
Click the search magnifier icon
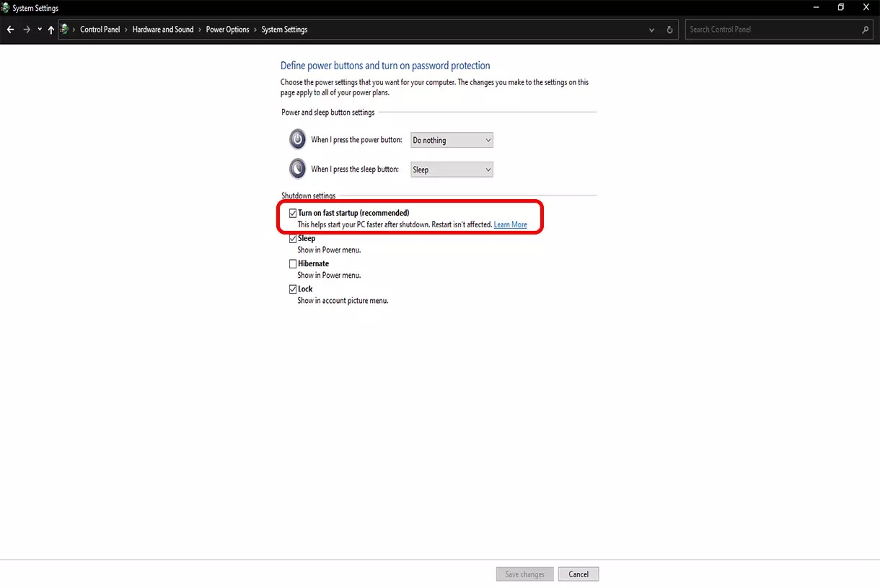866,30
